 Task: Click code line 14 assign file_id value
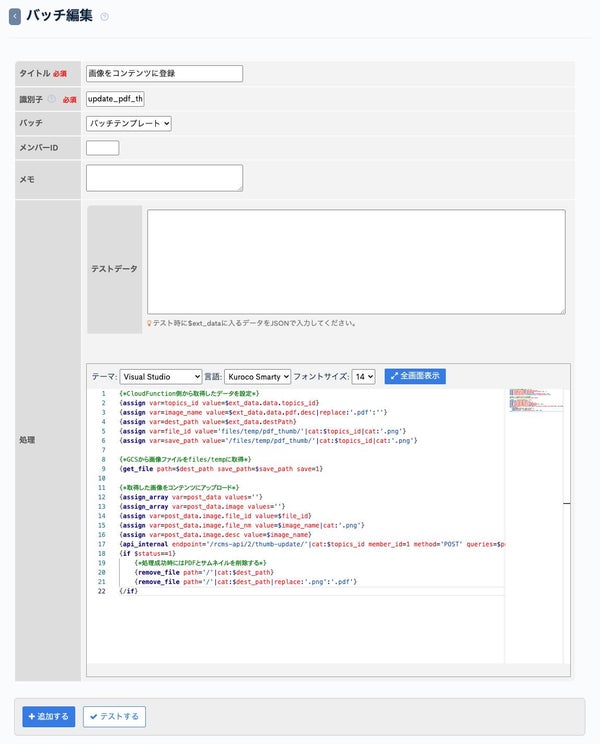pyautogui.click(x=216, y=516)
